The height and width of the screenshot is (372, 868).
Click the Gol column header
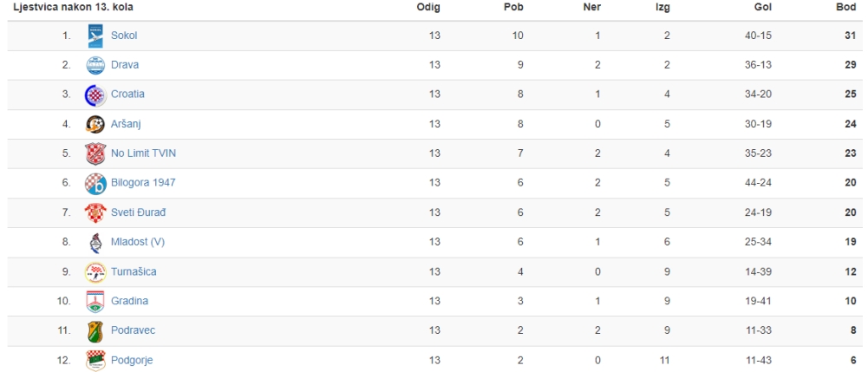click(x=763, y=7)
